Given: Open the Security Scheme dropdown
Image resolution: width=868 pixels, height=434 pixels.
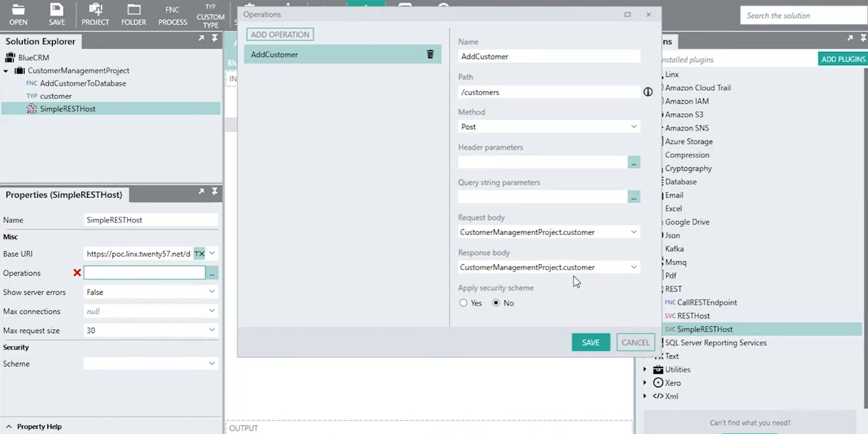Looking at the screenshot, I should [x=212, y=363].
